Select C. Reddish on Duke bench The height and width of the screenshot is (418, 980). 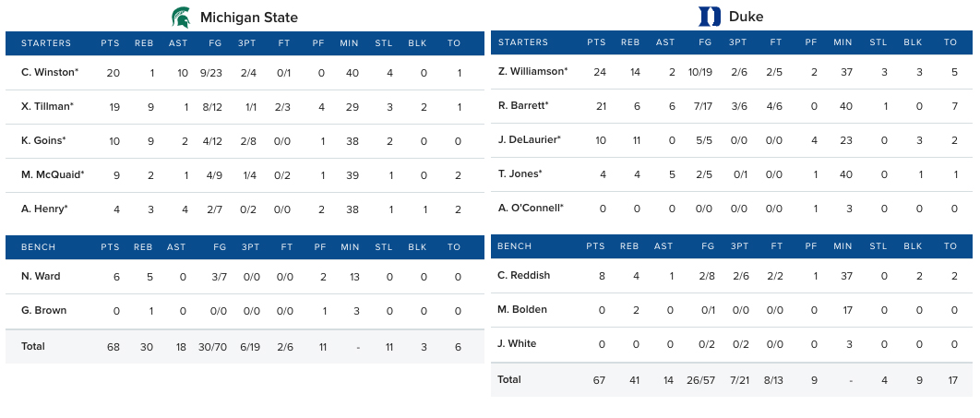click(522, 275)
